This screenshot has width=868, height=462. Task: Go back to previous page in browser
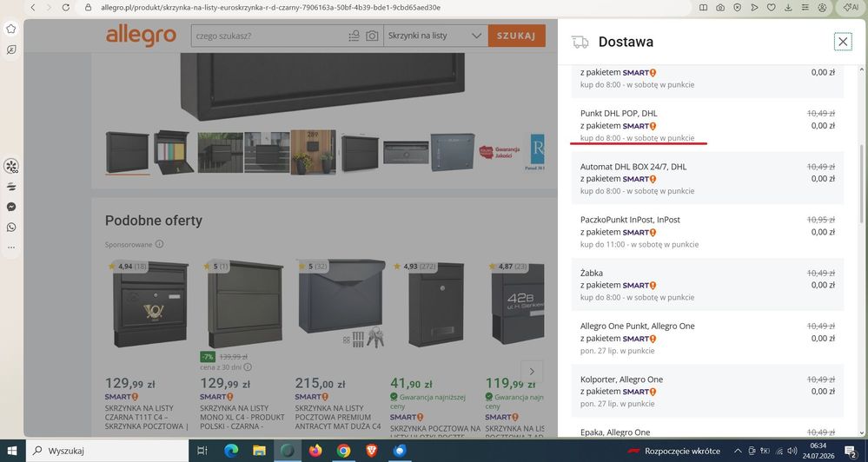(33, 8)
